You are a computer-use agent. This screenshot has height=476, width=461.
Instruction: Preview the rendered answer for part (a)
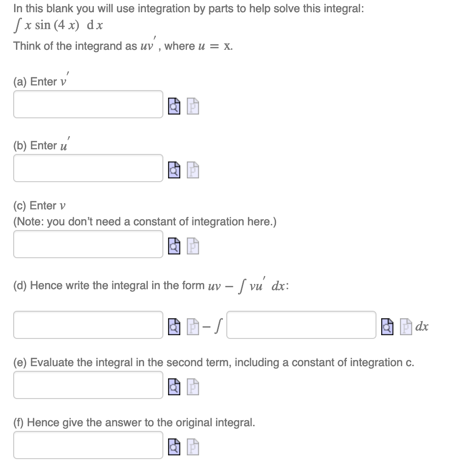click(x=174, y=106)
